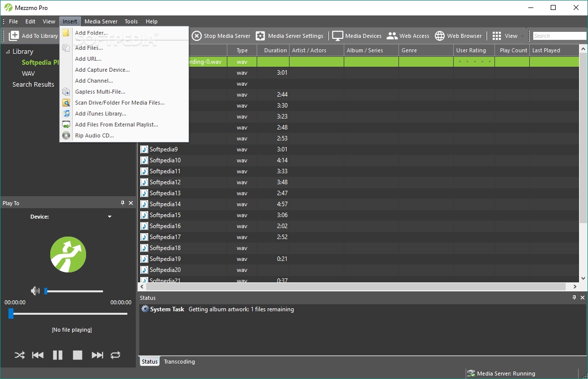588x379 pixels.
Task: Open the Media Server menu
Action: (x=101, y=21)
